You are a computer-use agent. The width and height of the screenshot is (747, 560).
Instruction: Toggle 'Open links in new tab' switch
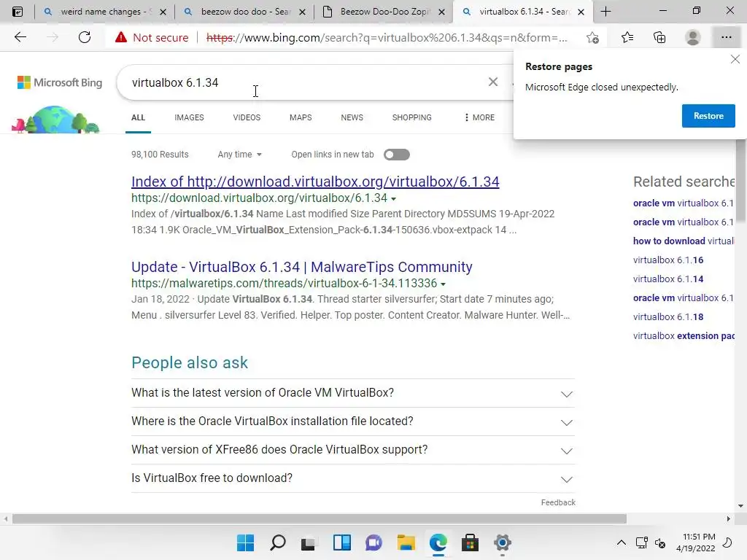397,155
